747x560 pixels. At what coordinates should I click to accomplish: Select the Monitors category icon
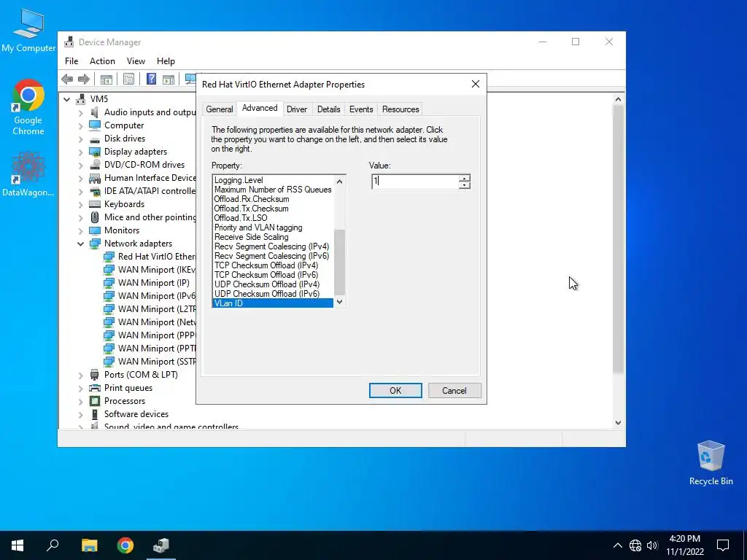tap(95, 230)
